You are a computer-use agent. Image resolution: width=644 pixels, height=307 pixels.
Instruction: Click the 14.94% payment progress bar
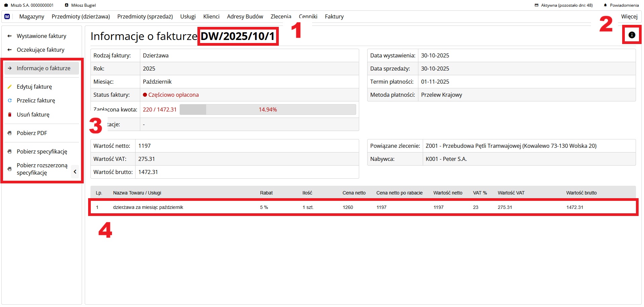tap(267, 109)
